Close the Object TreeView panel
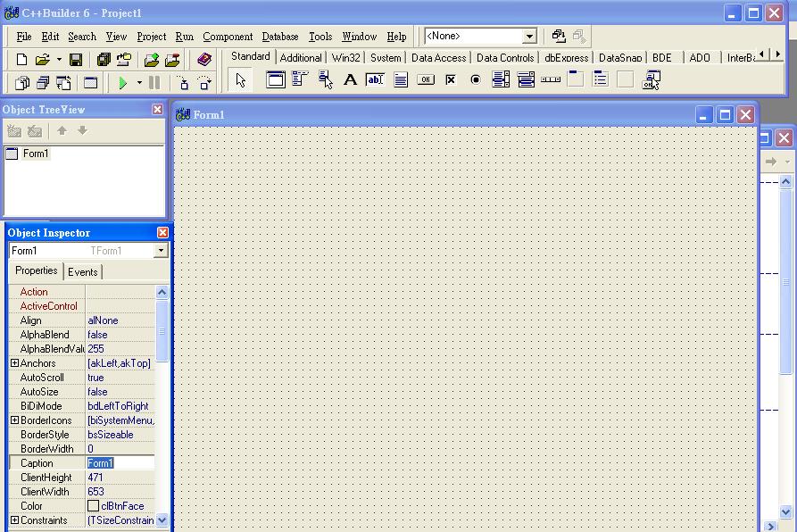The height and width of the screenshot is (532, 797). (x=158, y=109)
